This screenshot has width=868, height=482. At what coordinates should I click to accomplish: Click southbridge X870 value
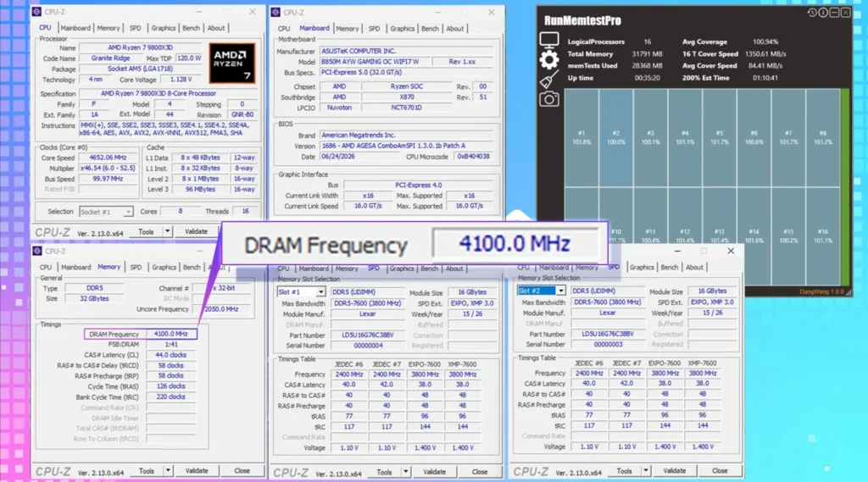tap(406, 97)
